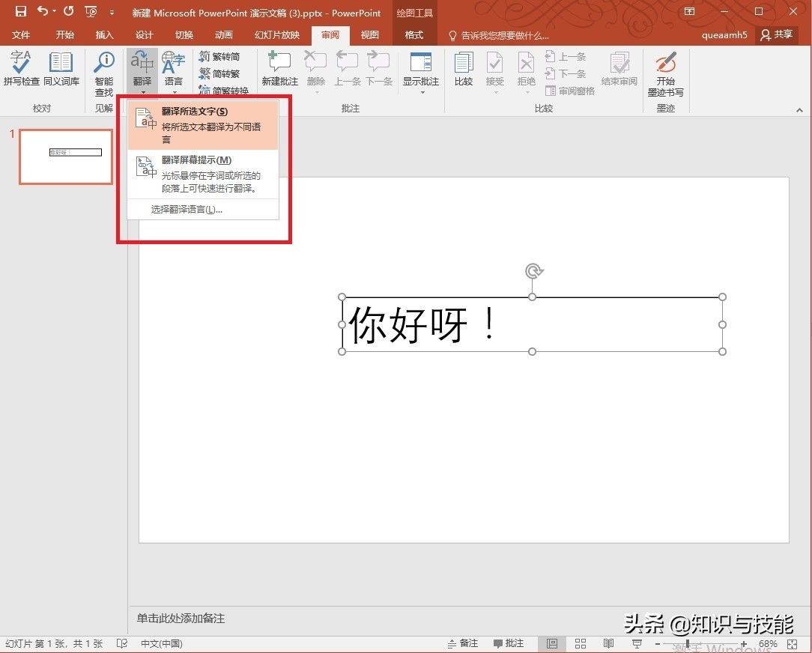Switch to the 切换 transitions tab

tap(184, 34)
